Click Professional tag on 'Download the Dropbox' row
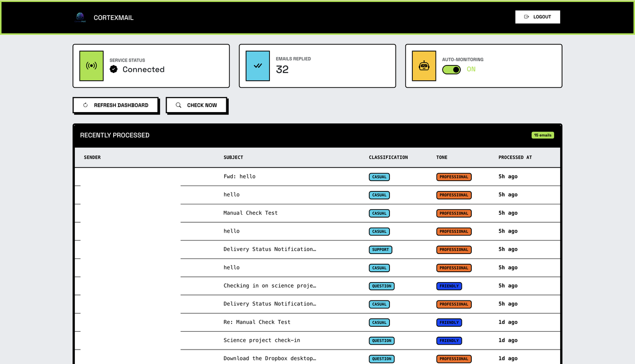This screenshot has height=364, width=635. [x=453, y=359]
